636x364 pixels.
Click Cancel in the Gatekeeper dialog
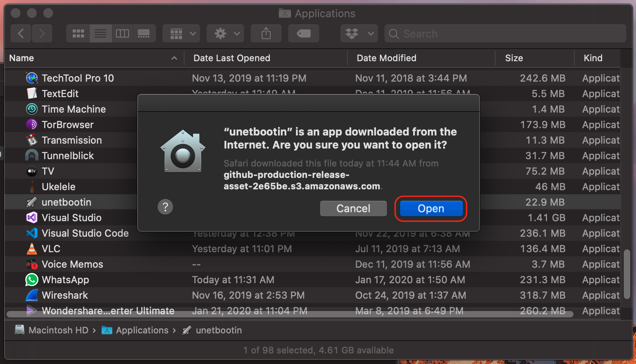click(354, 209)
